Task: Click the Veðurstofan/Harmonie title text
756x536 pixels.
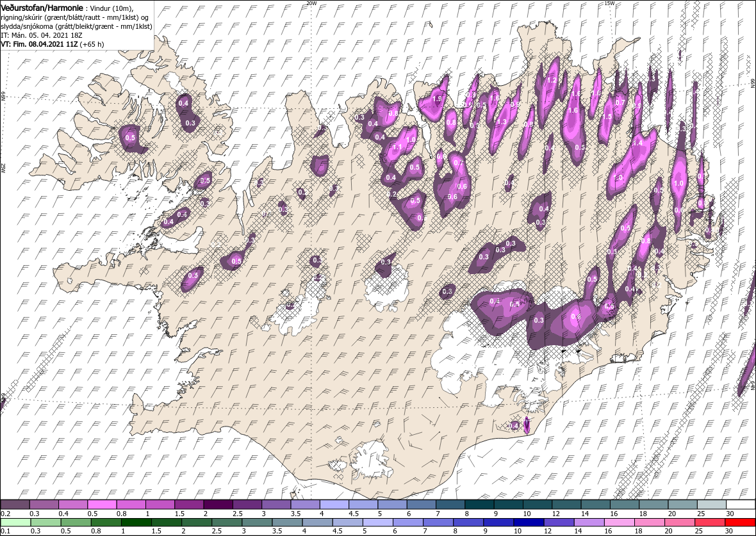Action: coord(42,7)
